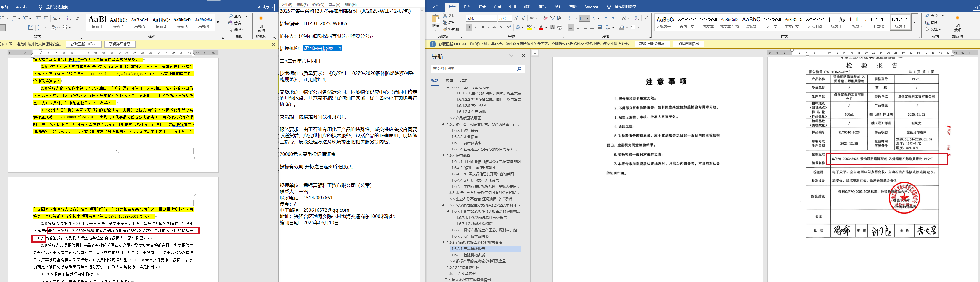Click 获取正版 Office button in left Word window
The height and width of the screenshot is (282, 980).
pyautogui.click(x=83, y=44)
